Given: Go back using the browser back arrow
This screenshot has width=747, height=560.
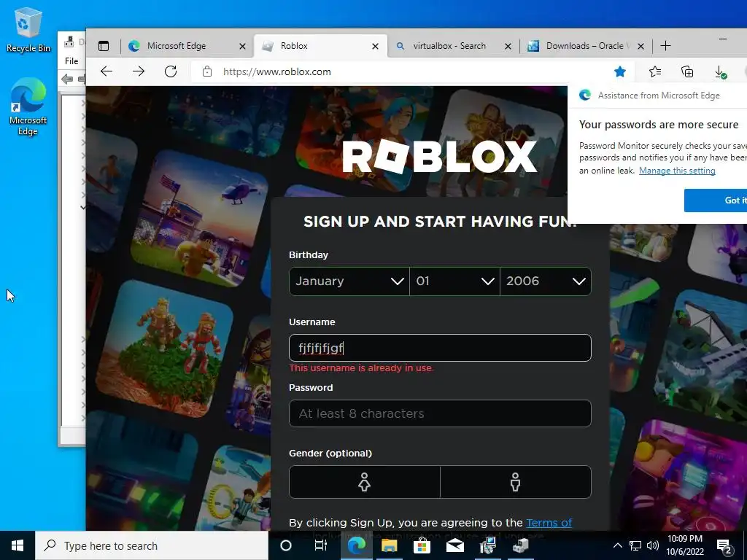Looking at the screenshot, I should pyautogui.click(x=107, y=71).
